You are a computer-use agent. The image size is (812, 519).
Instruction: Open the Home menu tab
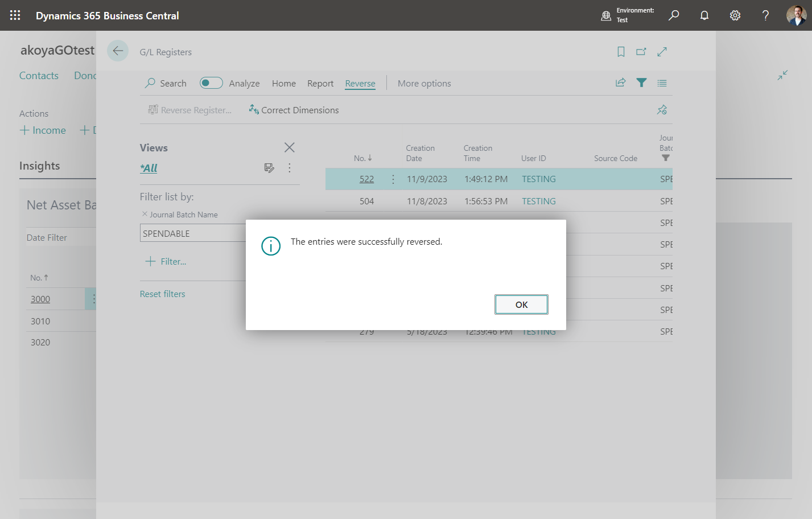[284, 84]
